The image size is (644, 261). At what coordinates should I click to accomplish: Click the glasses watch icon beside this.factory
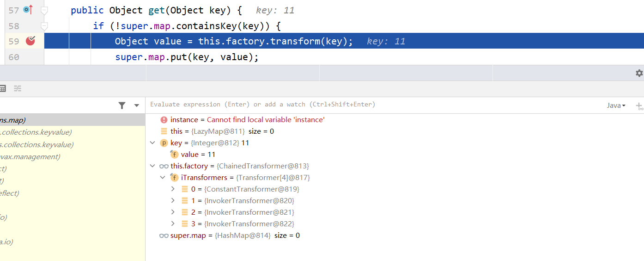164,166
